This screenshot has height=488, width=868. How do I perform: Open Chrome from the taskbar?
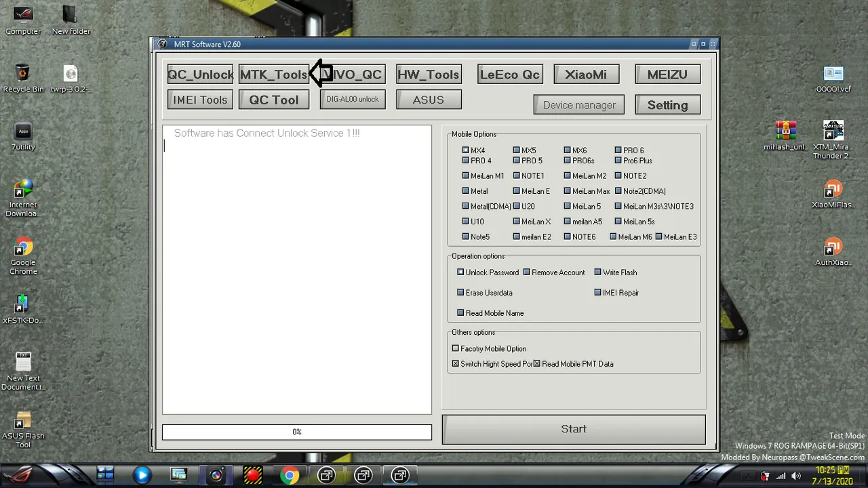(x=290, y=476)
